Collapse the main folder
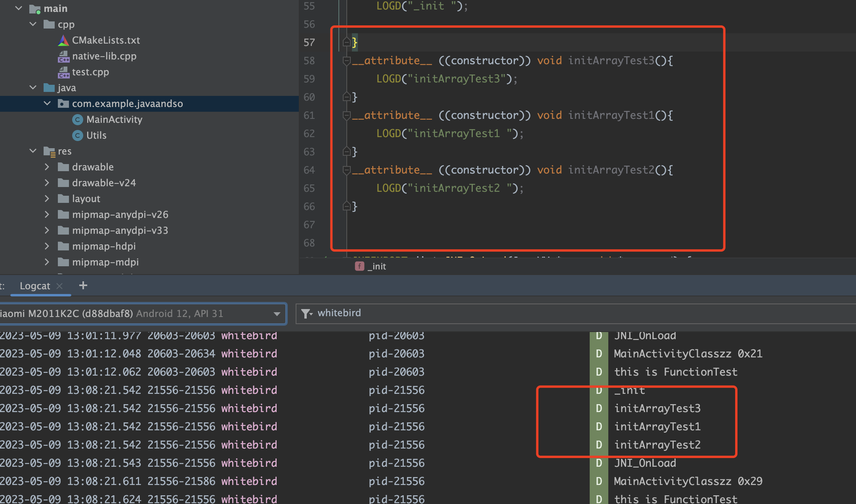The height and width of the screenshot is (504, 856). pos(19,8)
